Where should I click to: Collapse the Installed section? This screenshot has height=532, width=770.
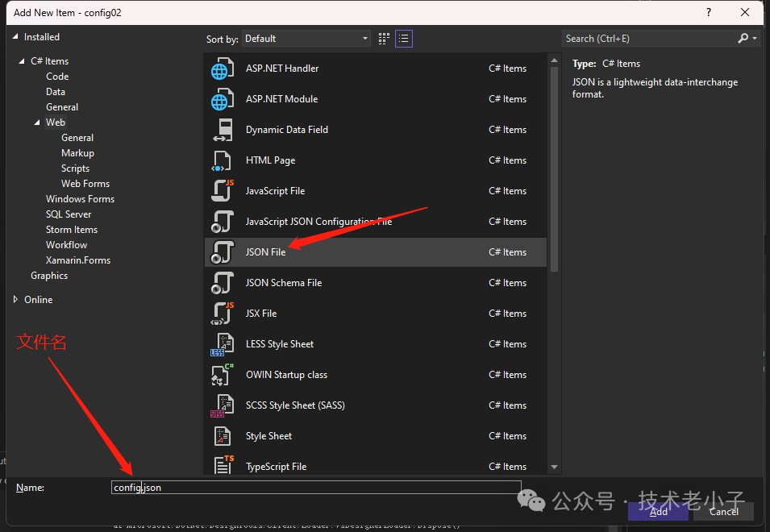15,37
